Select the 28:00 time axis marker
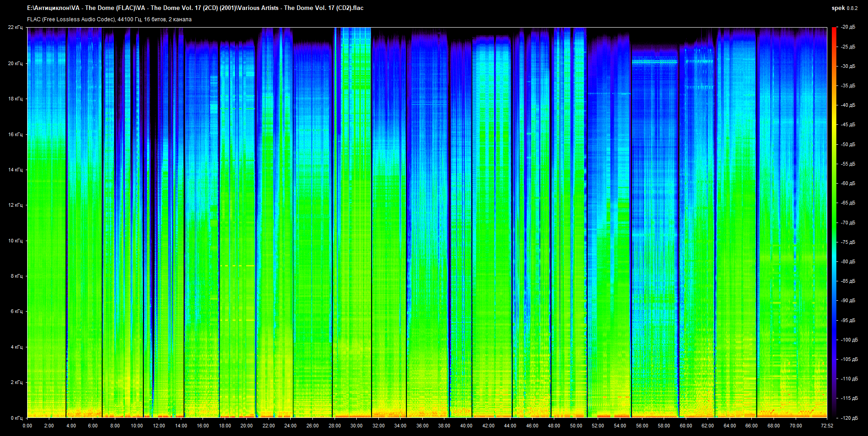Image resolution: width=868 pixels, height=436 pixels. click(x=335, y=426)
